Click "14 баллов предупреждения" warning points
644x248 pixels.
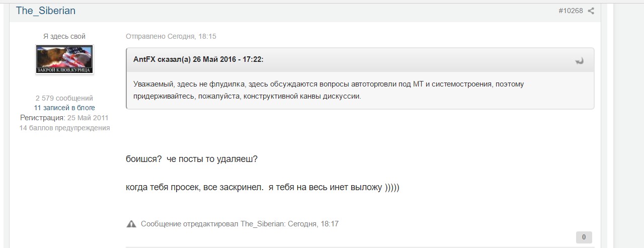[x=64, y=128]
